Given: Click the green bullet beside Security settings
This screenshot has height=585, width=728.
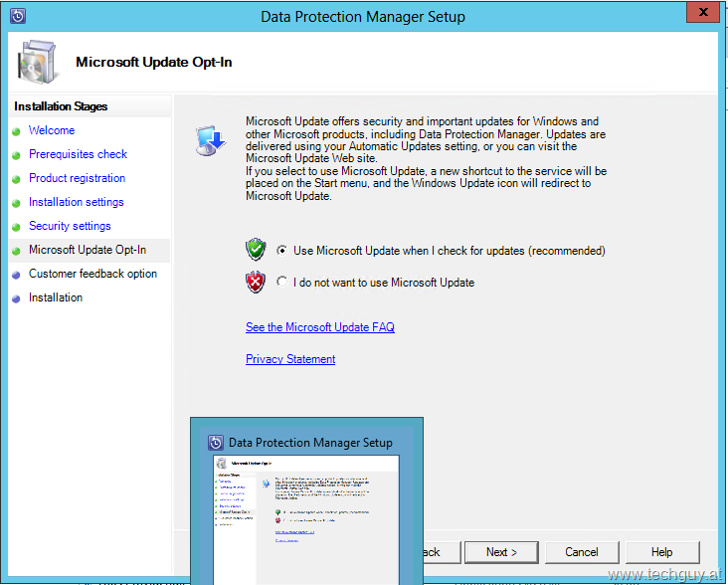Looking at the screenshot, I should click(x=16, y=227).
